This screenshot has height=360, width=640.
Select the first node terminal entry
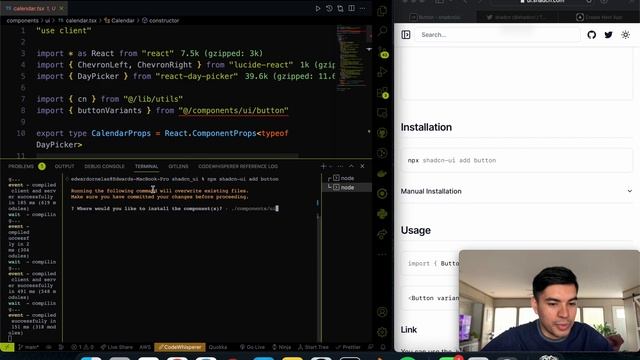(x=347, y=178)
